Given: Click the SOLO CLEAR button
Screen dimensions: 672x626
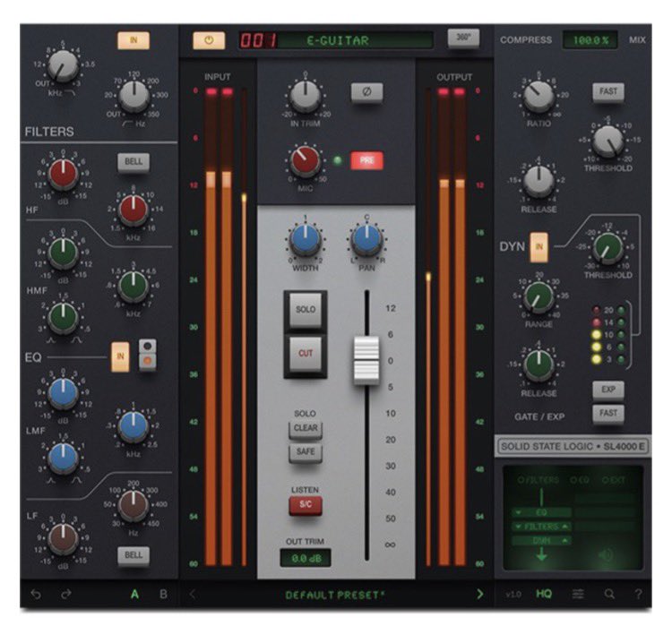Looking at the screenshot, I should pyautogui.click(x=306, y=428).
